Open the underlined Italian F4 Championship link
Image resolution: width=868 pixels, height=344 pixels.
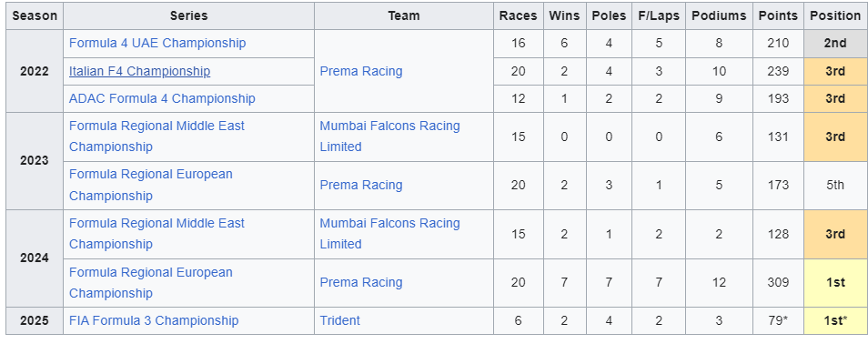click(139, 71)
